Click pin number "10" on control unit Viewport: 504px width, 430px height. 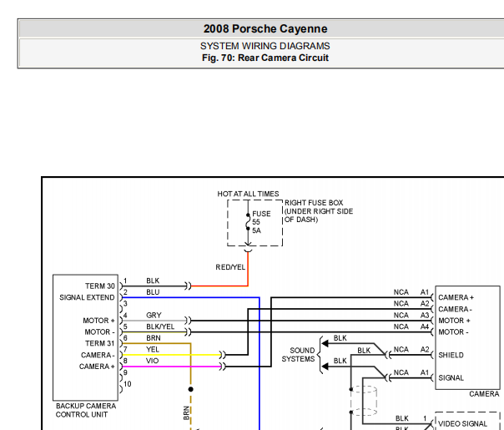click(x=128, y=384)
